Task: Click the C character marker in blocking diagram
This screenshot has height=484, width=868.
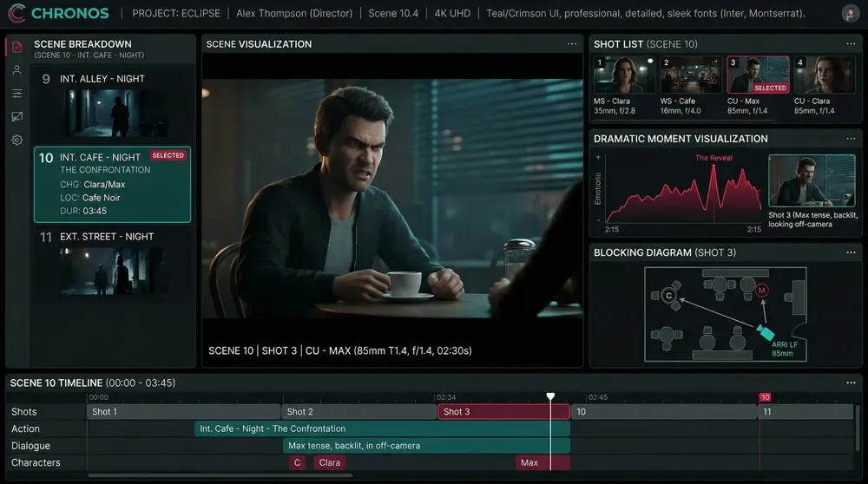Action: (x=668, y=296)
